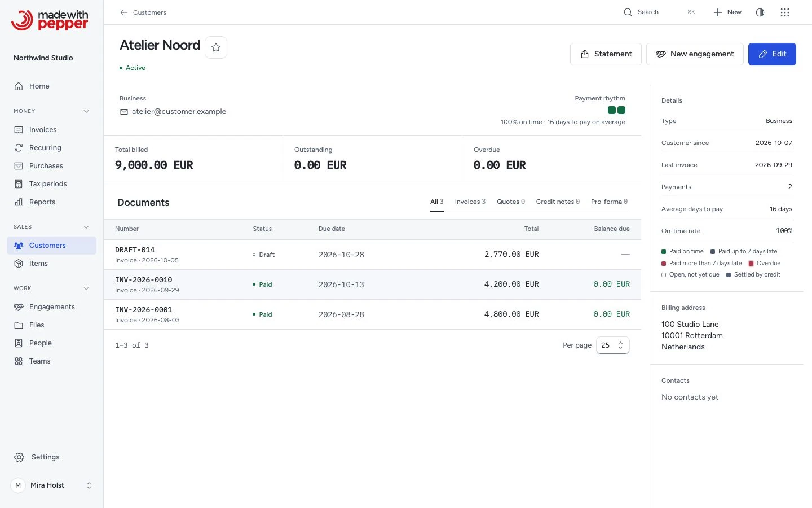The width and height of the screenshot is (812, 508).
Task: Open the DRAFT-014 invoice row
Action: (372, 255)
